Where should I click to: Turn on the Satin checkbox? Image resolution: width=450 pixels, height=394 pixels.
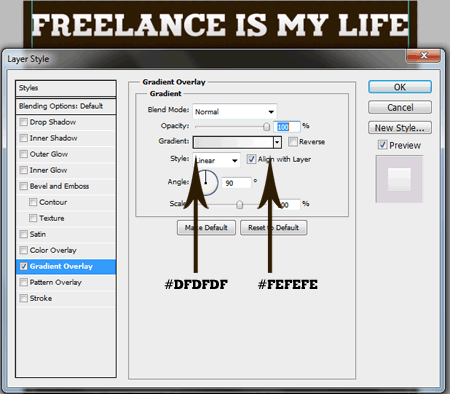click(x=24, y=234)
